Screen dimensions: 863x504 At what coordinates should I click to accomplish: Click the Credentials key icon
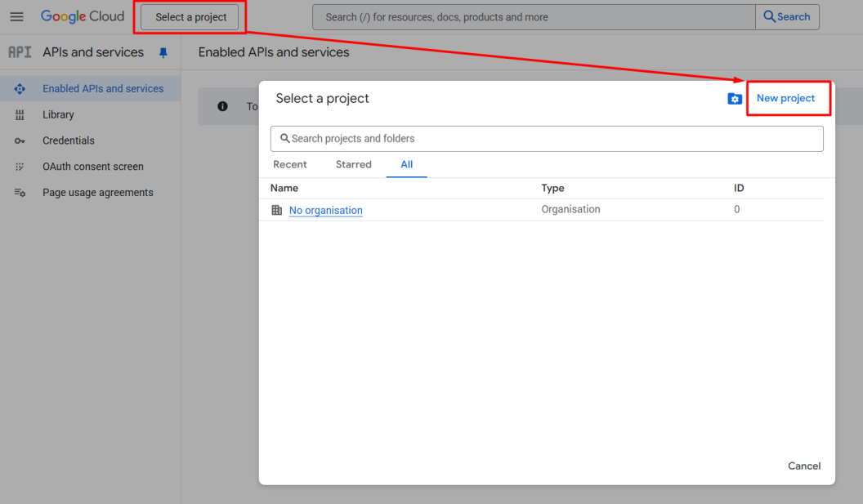point(20,140)
